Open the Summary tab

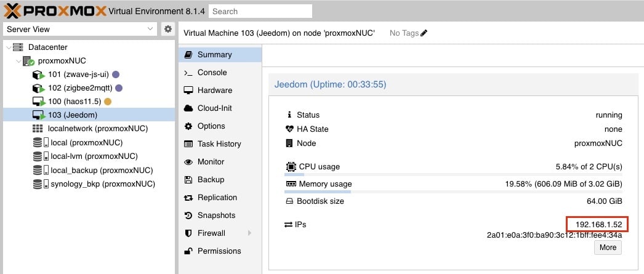pyautogui.click(x=220, y=55)
